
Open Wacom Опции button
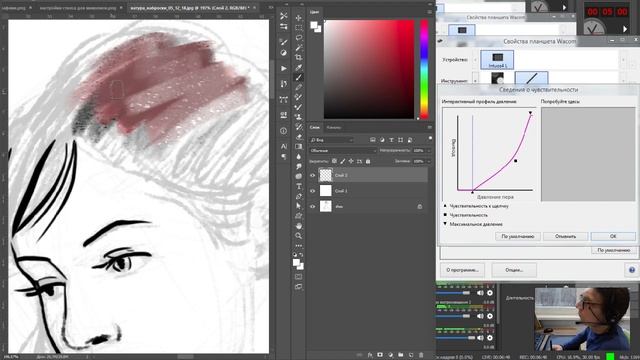(514, 270)
